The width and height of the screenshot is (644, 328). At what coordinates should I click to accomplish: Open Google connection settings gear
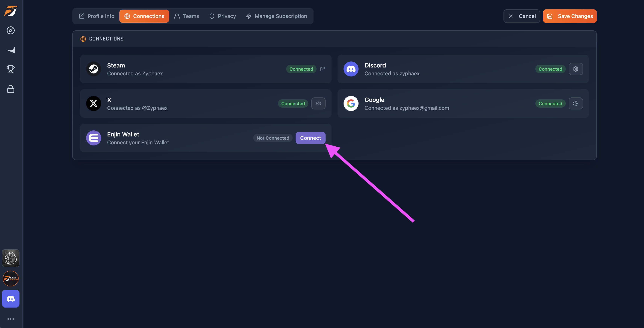tap(576, 104)
